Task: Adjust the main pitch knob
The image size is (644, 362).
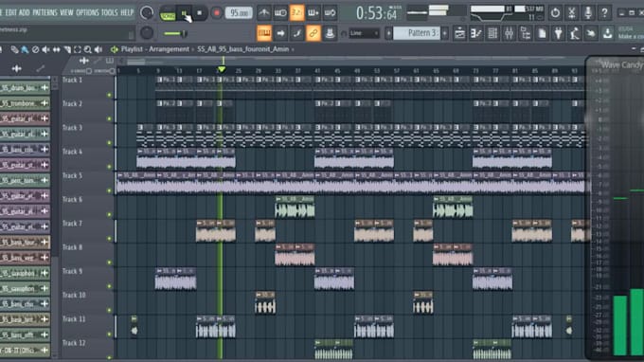Action: click(x=147, y=33)
